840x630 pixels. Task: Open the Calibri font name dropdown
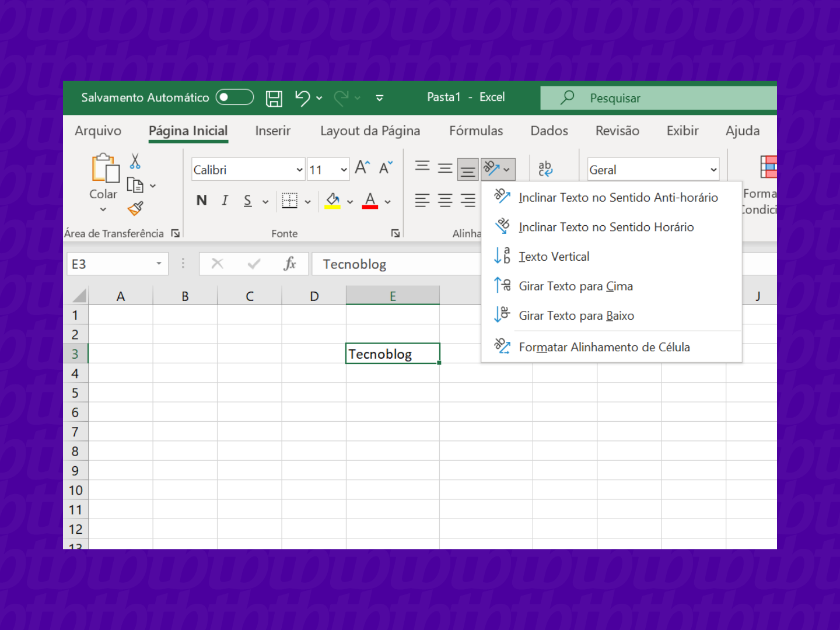299,170
